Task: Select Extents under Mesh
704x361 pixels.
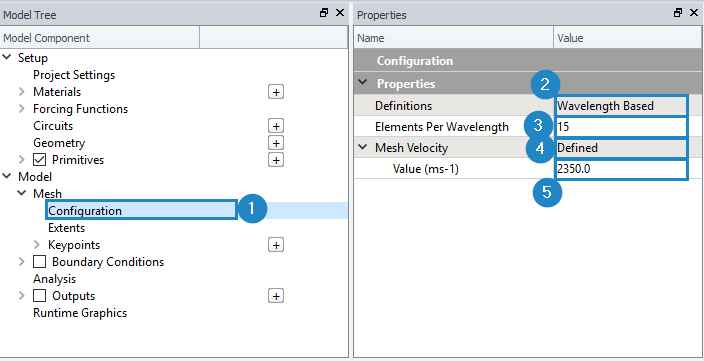Action: [66, 228]
